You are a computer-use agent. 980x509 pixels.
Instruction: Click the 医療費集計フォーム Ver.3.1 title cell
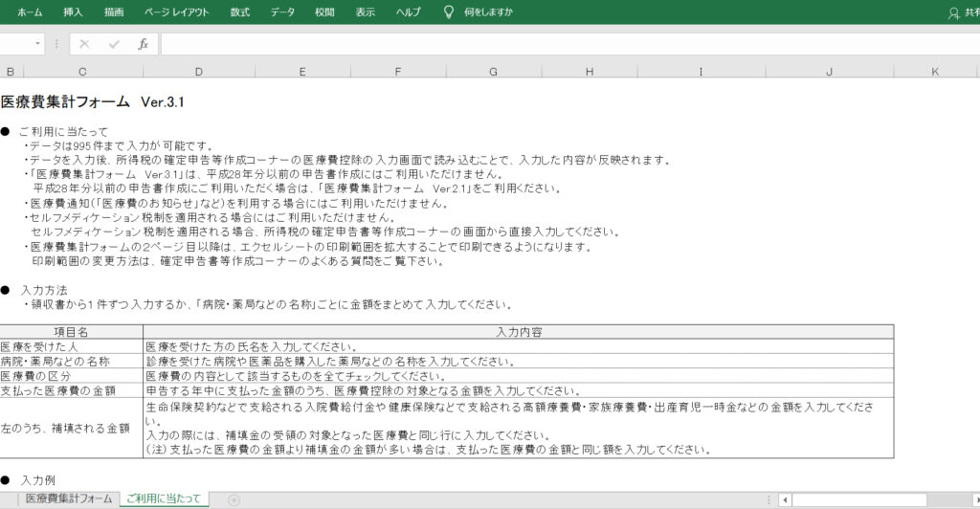92,101
